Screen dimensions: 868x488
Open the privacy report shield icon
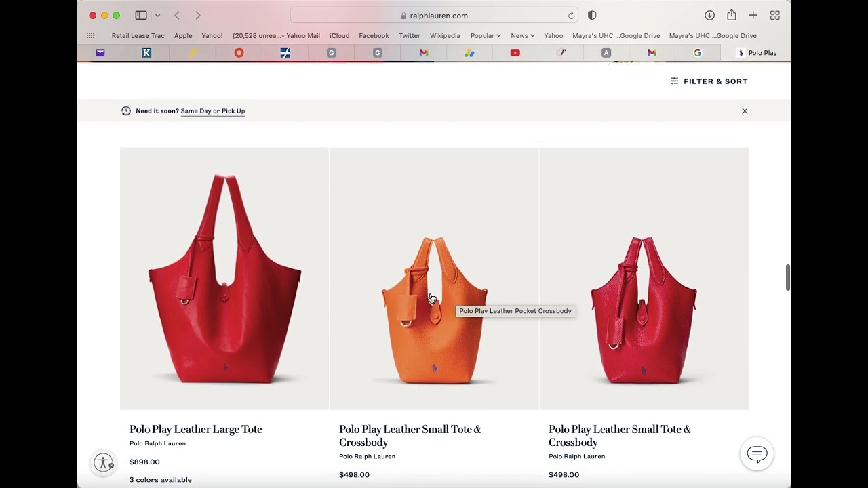click(x=592, y=15)
